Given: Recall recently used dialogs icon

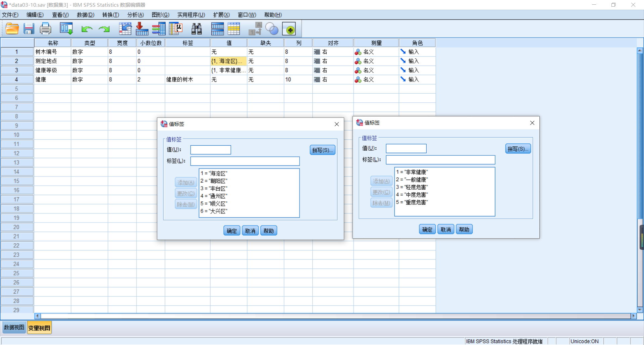Looking at the screenshot, I should tap(66, 29).
